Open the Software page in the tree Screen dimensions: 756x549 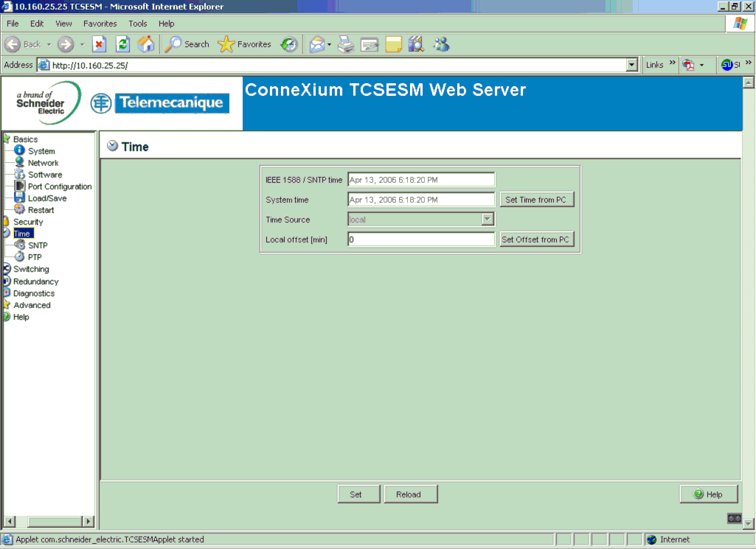tap(45, 175)
